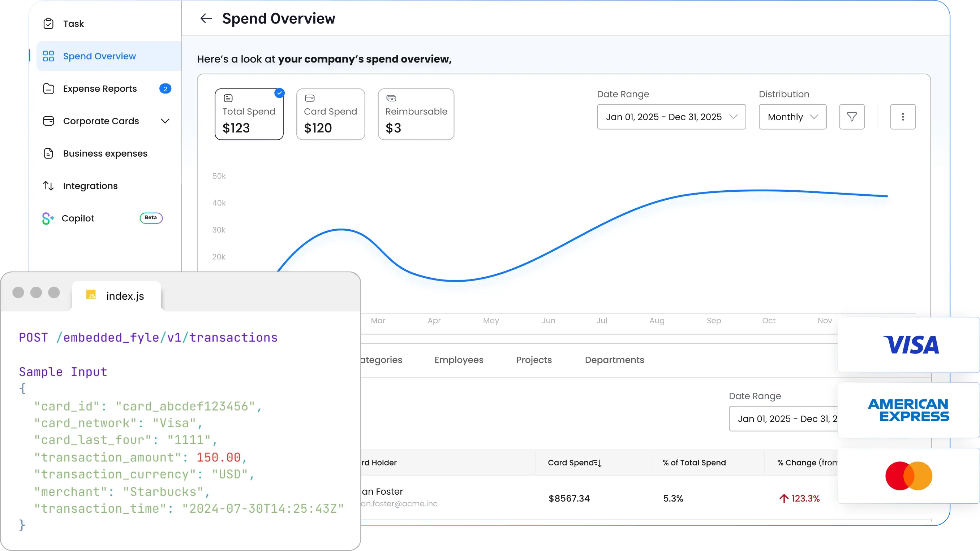Open the Monthly distribution dropdown
The image size is (980, 551).
pyautogui.click(x=792, y=117)
